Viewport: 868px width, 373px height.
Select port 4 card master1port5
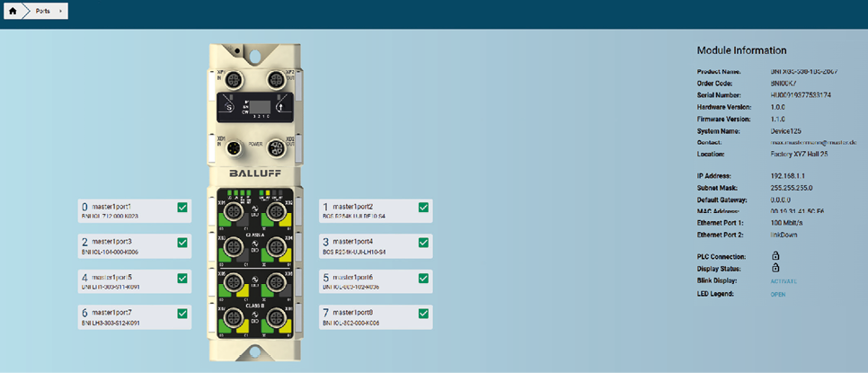click(x=126, y=280)
